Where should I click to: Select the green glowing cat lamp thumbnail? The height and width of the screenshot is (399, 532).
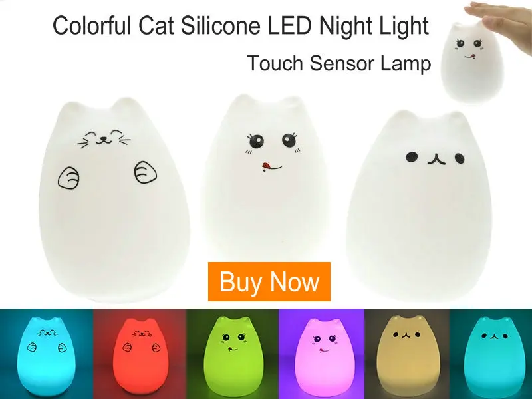[x=232, y=354]
